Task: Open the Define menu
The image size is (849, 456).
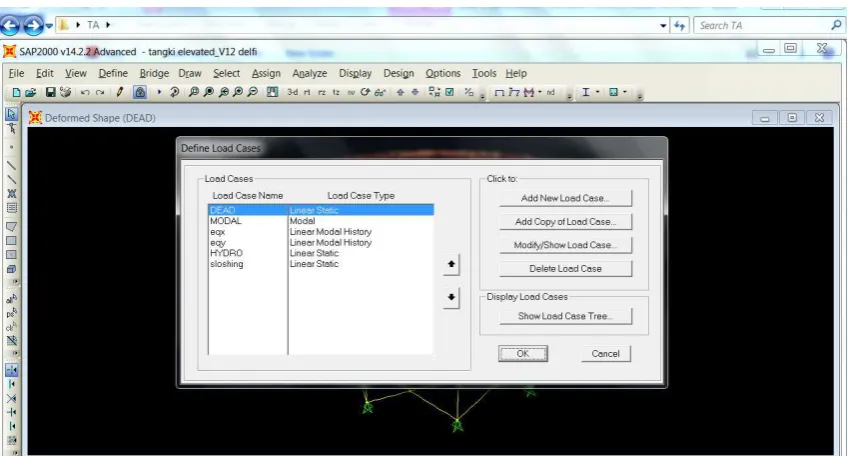Action: pos(113,73)
